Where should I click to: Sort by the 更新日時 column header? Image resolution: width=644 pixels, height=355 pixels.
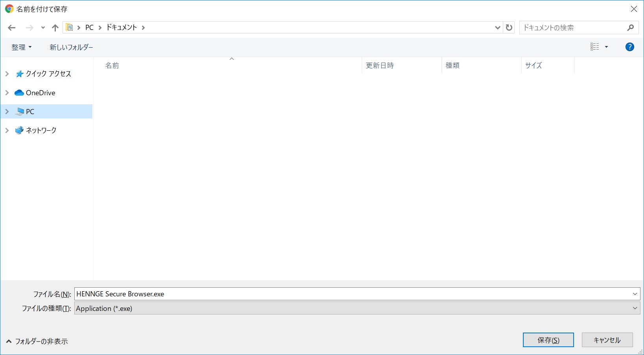tap(402, 65)
